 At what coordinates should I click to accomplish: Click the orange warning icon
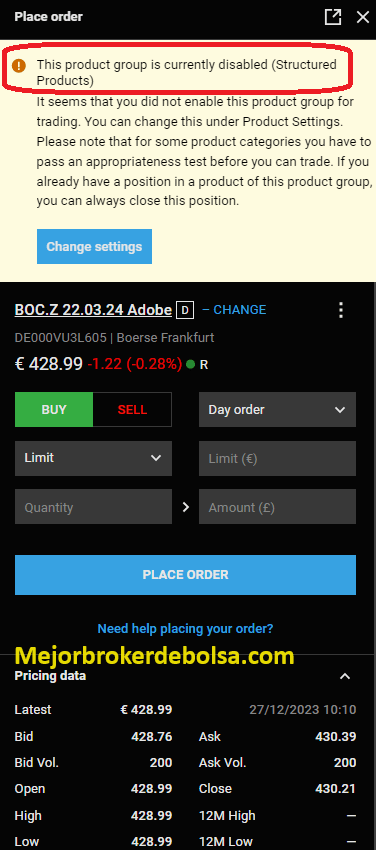tap(19, 66)
